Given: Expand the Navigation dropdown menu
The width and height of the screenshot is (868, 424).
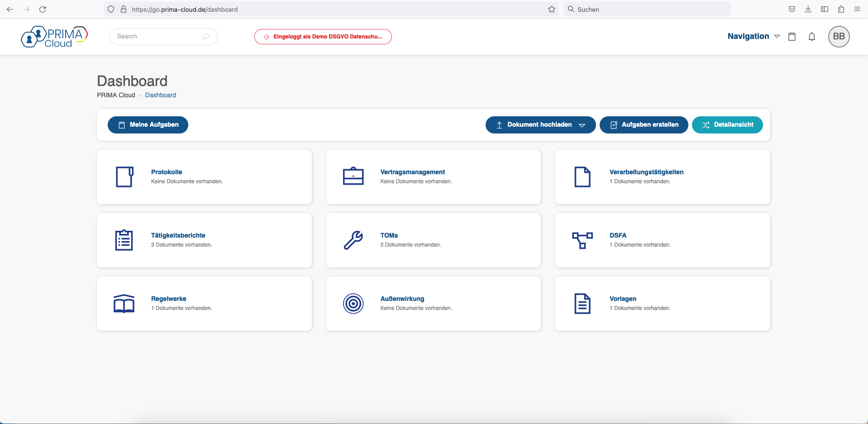Looking at the screenshot, I should tap(754, 36).
